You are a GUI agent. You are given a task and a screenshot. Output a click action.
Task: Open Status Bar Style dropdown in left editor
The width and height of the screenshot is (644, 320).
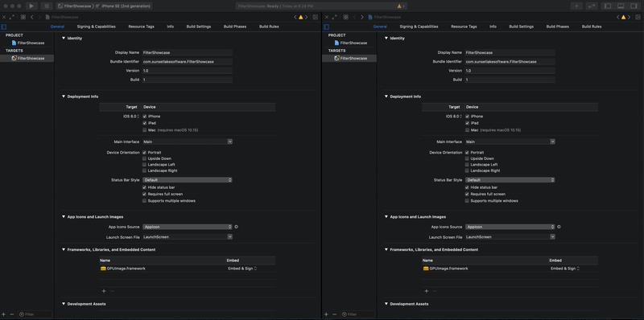point(188,179)
